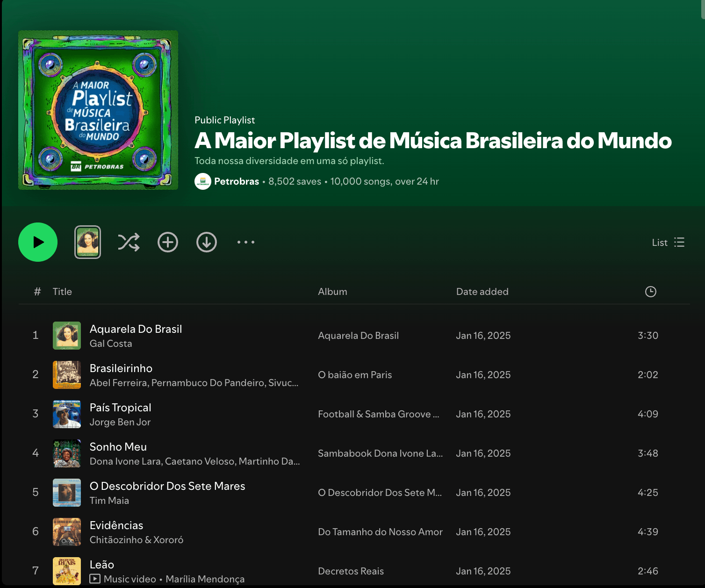Click the Petrobras avatar icon

pyautogui.click(x=203, y=181)
